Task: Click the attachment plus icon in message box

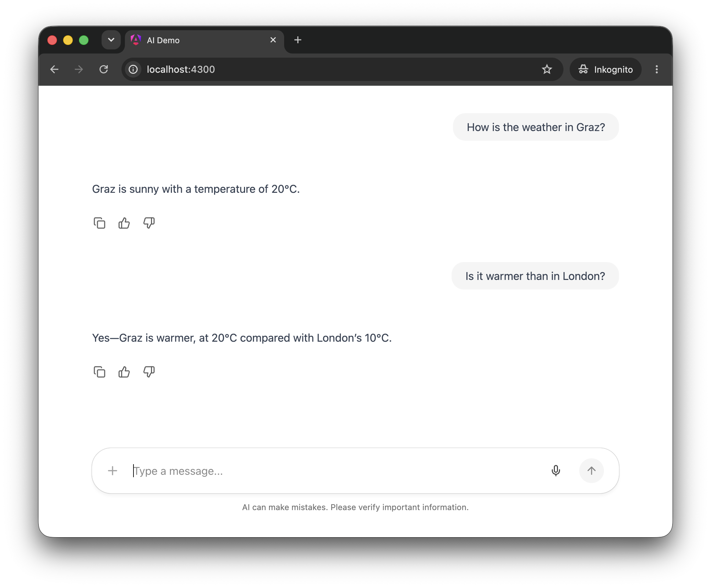Action: pos(113,471)
